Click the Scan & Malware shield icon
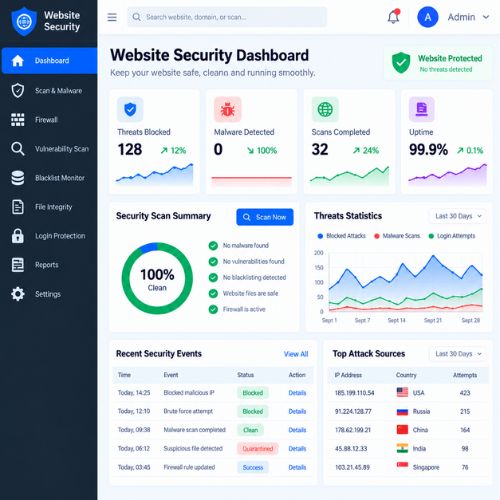 18,90
